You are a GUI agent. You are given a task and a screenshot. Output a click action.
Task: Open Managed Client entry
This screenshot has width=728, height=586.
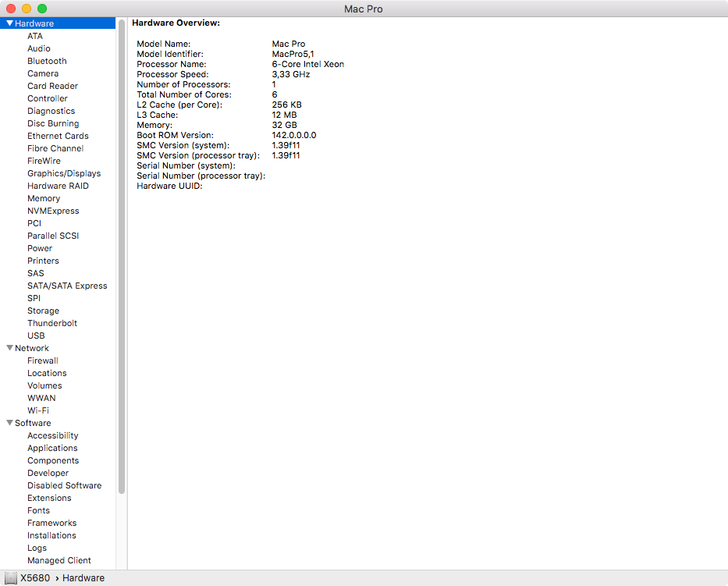[x=59, y=561]
